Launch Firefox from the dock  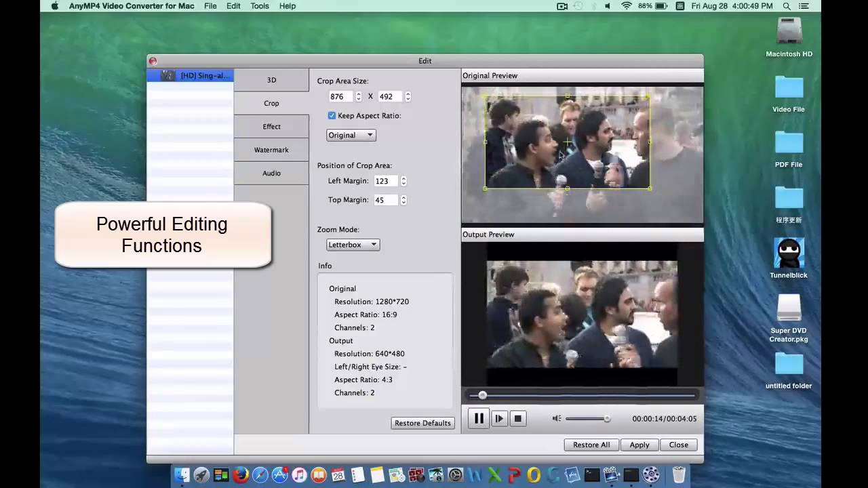pyautogui.click(x=241, y=475)
